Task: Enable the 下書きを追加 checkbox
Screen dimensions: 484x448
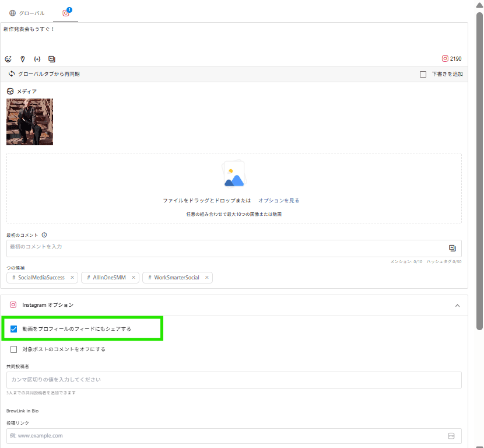Action: pyautogui.click(x=423, y=74)
